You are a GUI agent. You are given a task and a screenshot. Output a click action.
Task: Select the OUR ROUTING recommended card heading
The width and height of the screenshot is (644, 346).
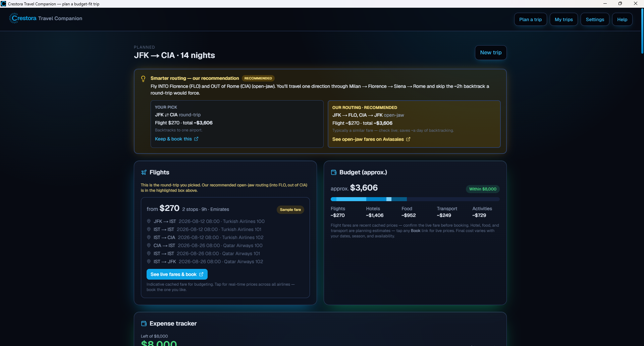coord(365,108)
